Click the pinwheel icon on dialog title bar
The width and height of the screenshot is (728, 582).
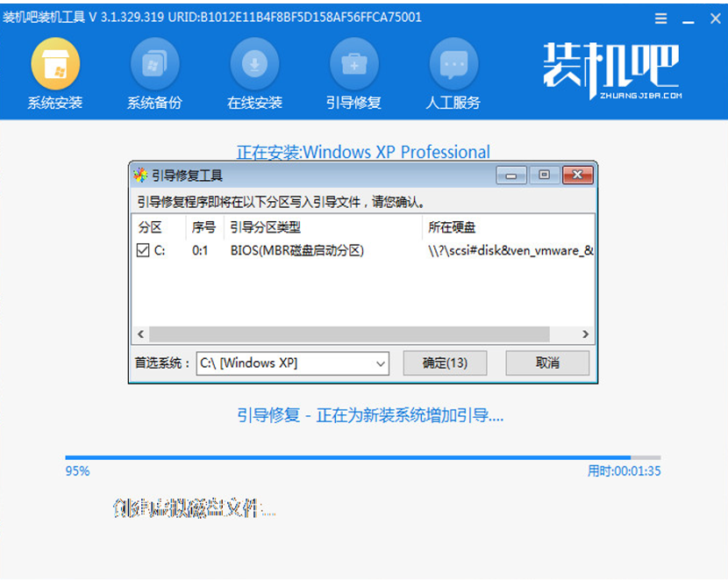(140, 175)
